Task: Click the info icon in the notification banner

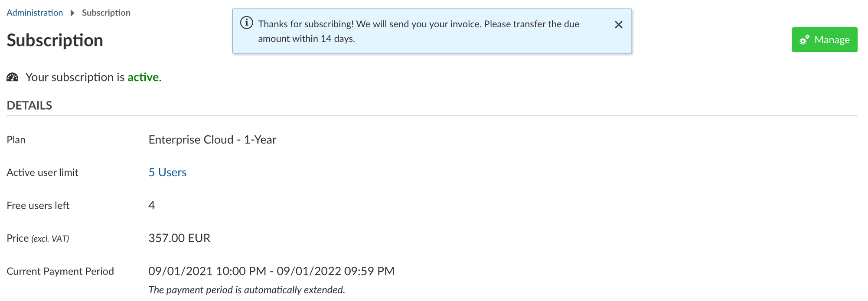Action: coord(247,23)
